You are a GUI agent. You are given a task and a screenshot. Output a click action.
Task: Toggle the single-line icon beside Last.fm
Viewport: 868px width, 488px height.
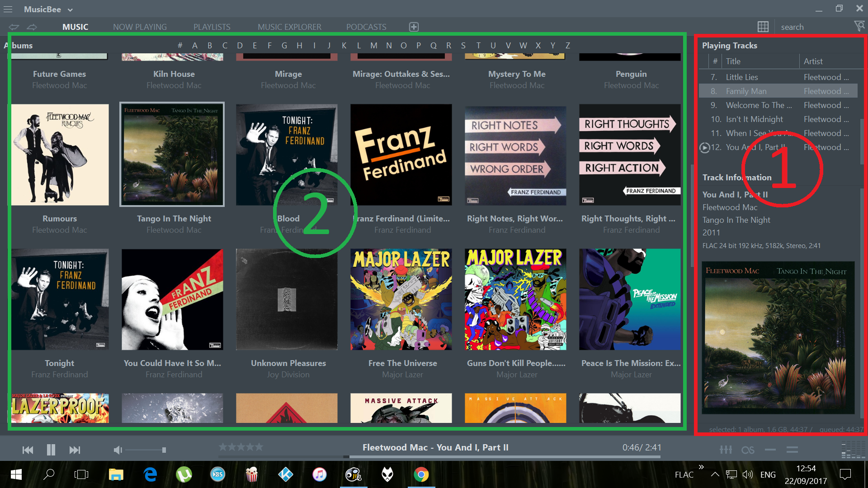click(x=770, y=450)
